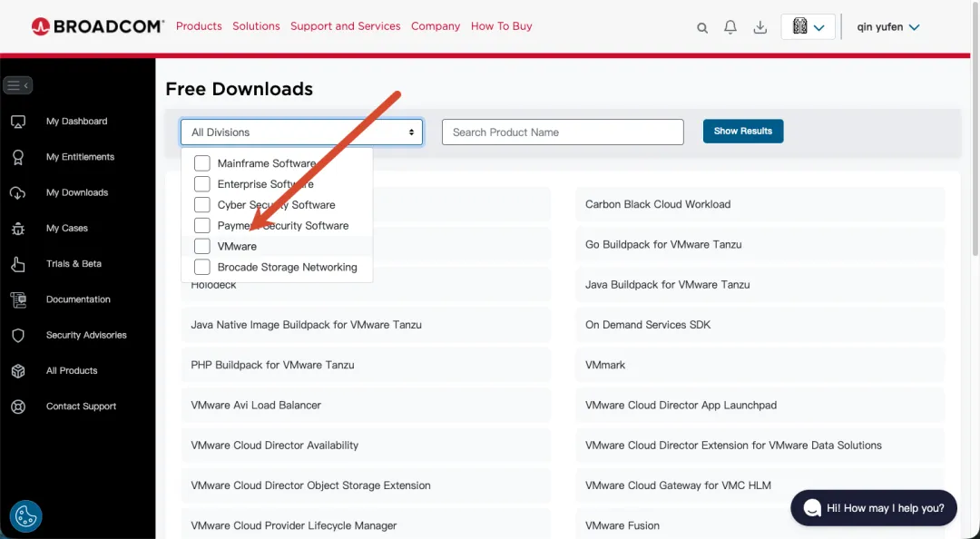Click the My Entitlements ribbon icon
The width and height of the screenshot is (980, 539).
tap(18, 157)
